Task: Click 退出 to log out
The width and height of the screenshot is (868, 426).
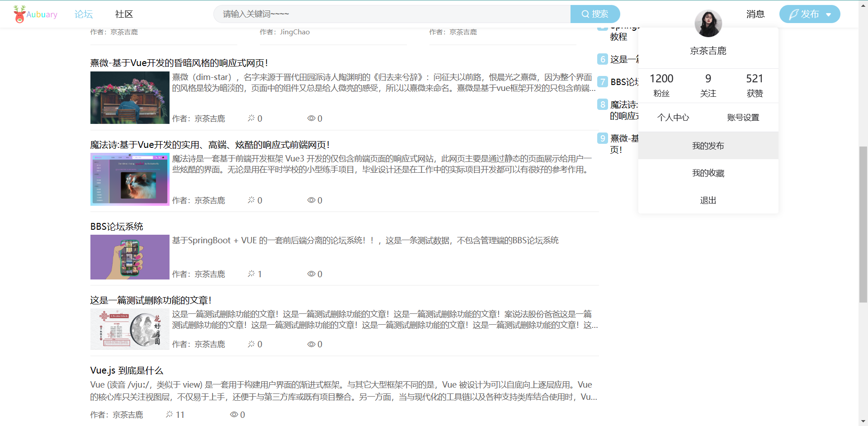Action: 708,200
